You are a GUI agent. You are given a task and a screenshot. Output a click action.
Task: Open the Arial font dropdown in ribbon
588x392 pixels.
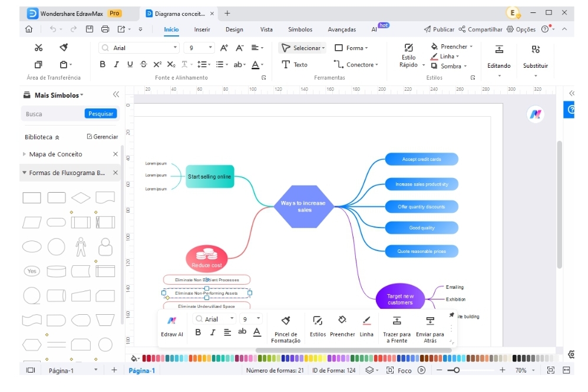point(176,48)
